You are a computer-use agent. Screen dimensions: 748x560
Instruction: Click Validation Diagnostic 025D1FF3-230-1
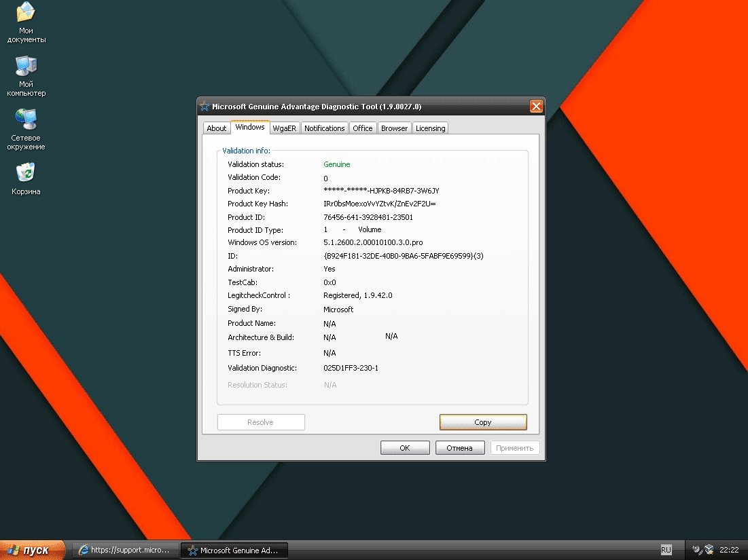351,368
